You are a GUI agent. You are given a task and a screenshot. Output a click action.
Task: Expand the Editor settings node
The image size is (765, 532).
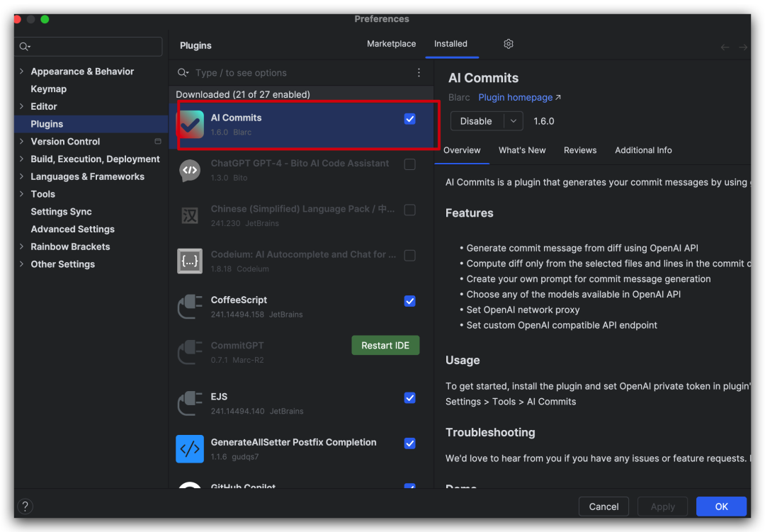click(x=21, y=106)
